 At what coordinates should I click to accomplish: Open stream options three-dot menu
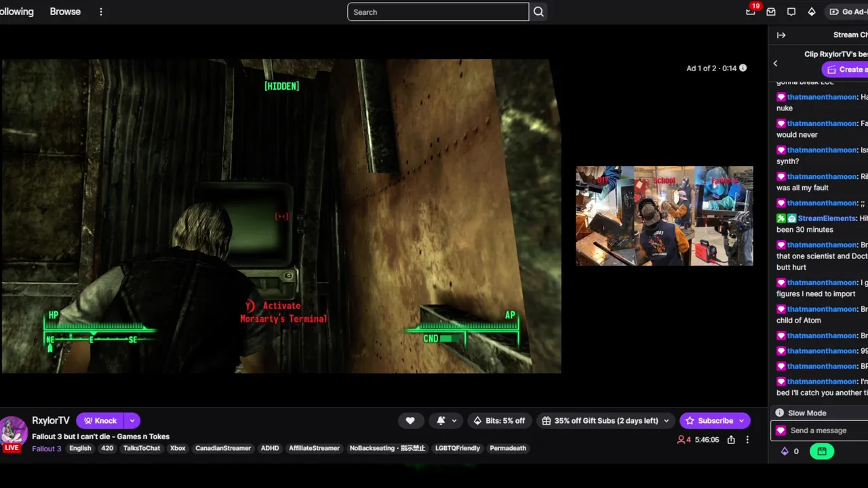pyautogui.click(x=747, y=440)
